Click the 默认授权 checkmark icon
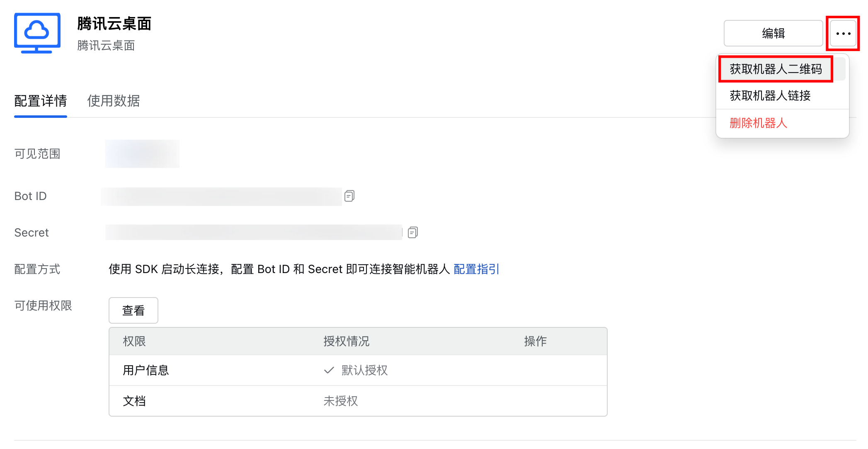Viewport: 868px width, 449px height. tap(329, 370)
